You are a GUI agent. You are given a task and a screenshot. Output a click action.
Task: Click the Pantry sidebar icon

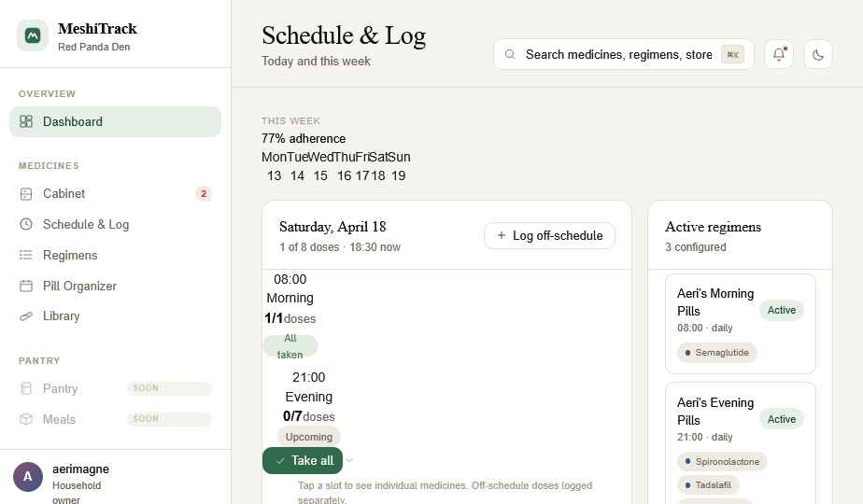click(26, 388)
